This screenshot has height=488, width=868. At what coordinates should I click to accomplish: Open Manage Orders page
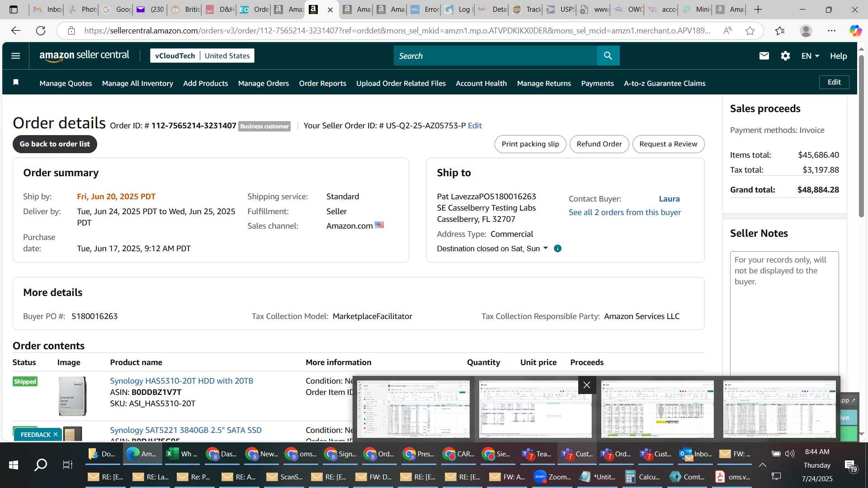click(263, 83)
